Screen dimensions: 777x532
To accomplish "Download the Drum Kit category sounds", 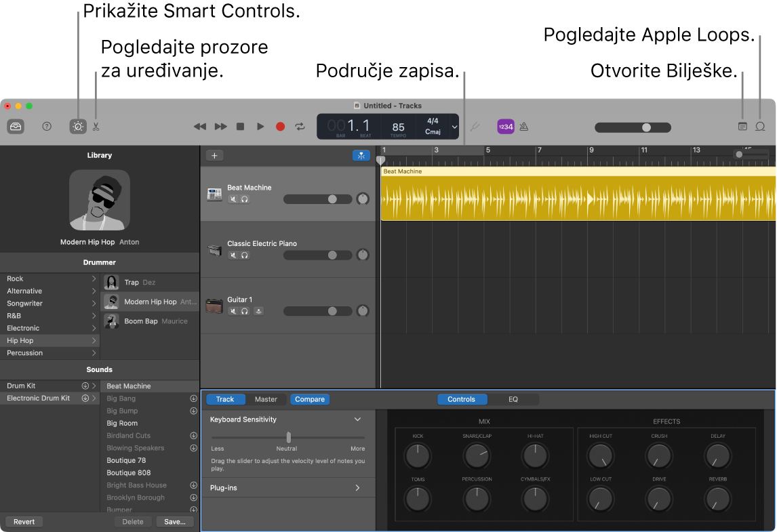I will 85,386.
